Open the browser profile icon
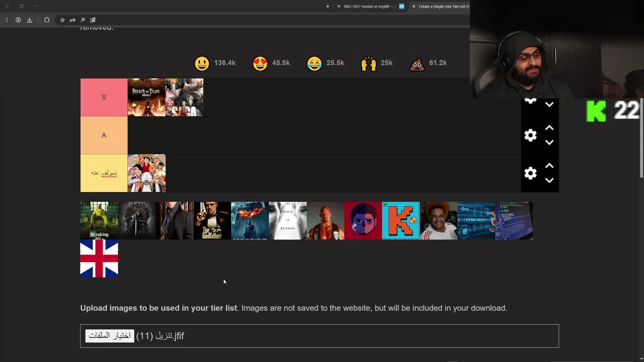 [x=18, y=20]
